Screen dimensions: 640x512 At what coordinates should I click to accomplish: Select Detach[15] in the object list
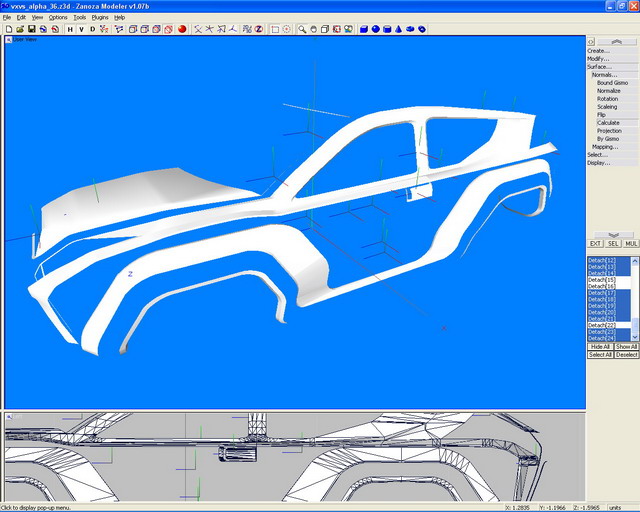coord(602,280)
